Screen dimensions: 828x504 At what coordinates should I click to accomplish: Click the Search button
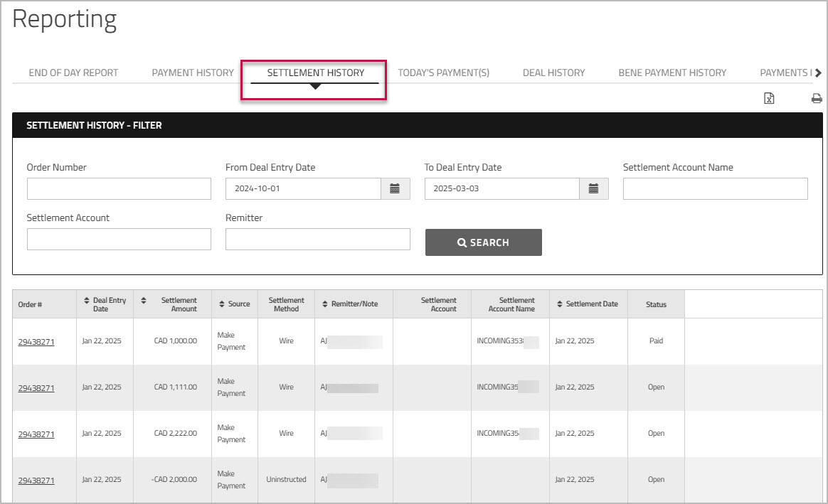tap(483, 242)
